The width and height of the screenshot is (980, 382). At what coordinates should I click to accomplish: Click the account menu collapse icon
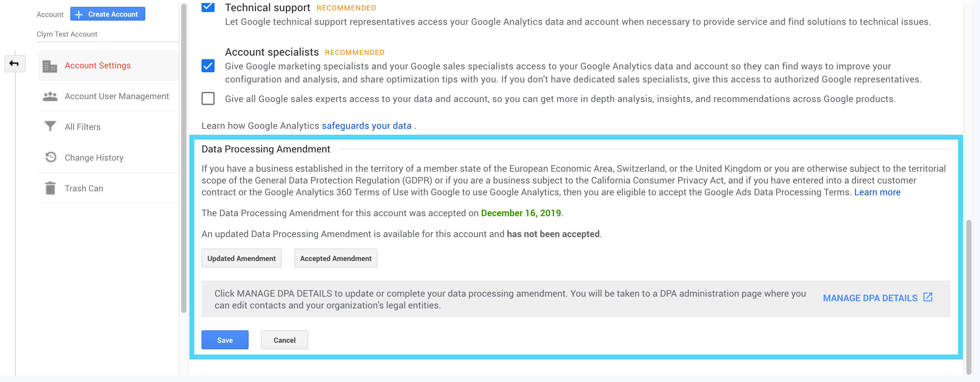tap(14, 62)
